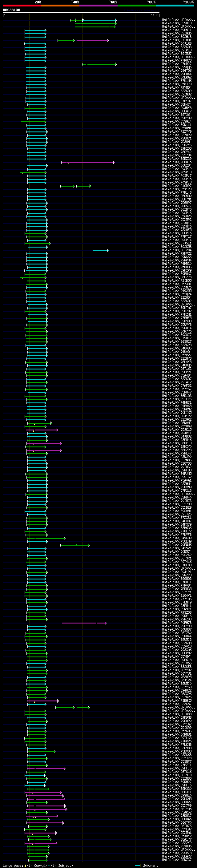Select hit label UniRef100_A7PT17
This screenshot has width=197, height=868.
177,236
